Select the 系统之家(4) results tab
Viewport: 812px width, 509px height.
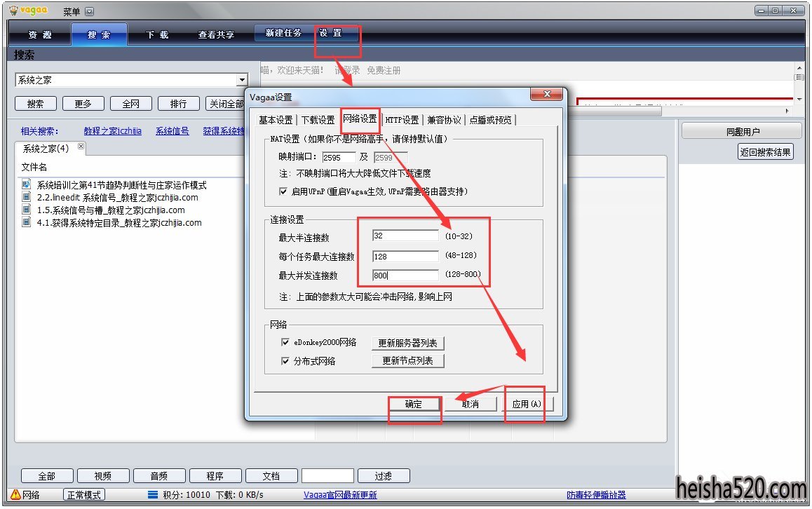[46, 149]
